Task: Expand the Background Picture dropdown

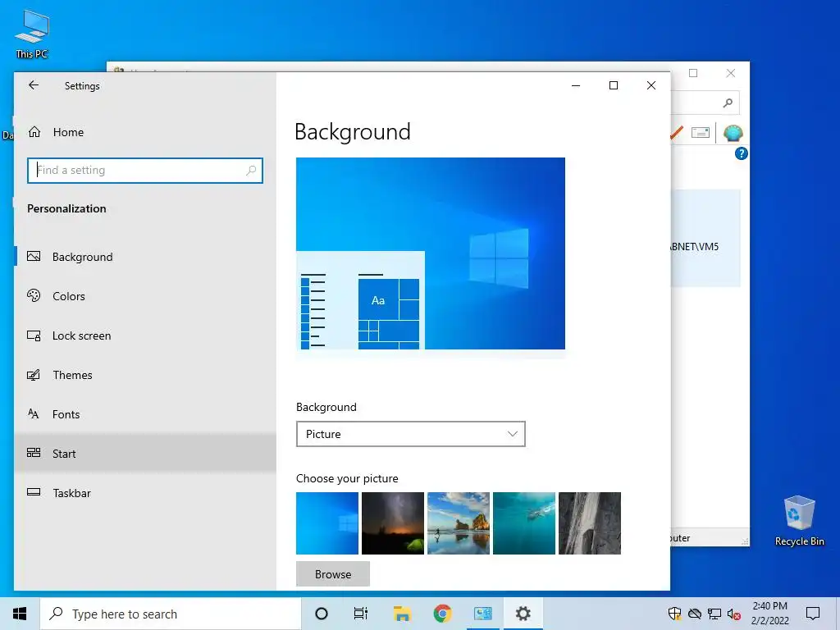Action: (x=410, y=434)
